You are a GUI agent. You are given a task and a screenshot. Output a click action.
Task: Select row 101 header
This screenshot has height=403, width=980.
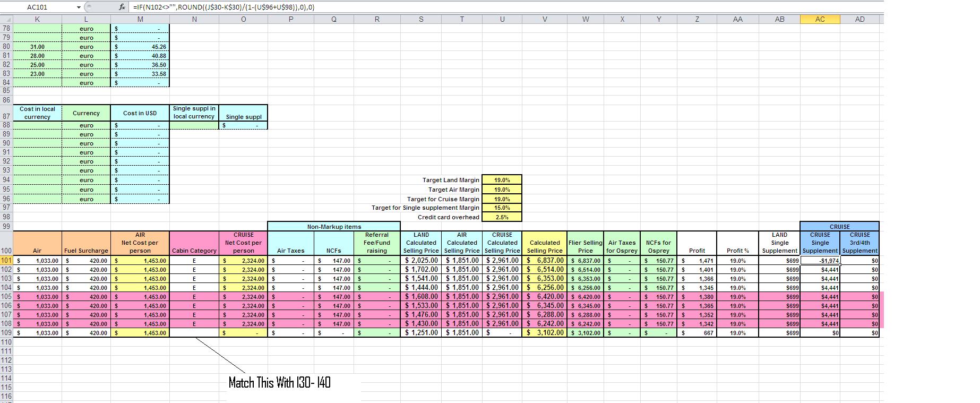click(6, 261)
